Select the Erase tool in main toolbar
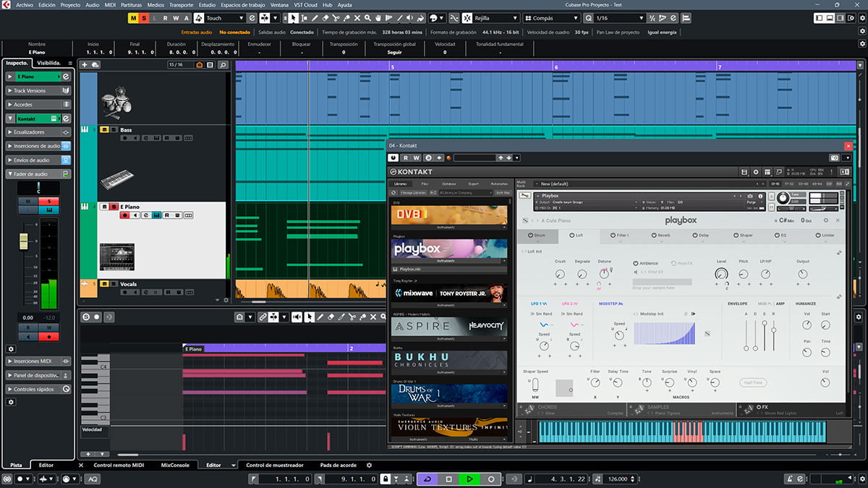Screen dimensions: 868x488 pyautogui.click(x=325, y=17)
